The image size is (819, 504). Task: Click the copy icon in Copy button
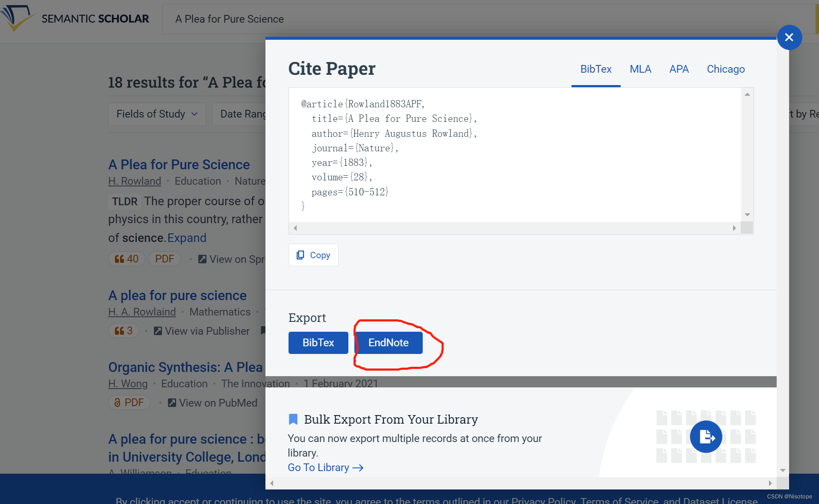pos(300,255)
